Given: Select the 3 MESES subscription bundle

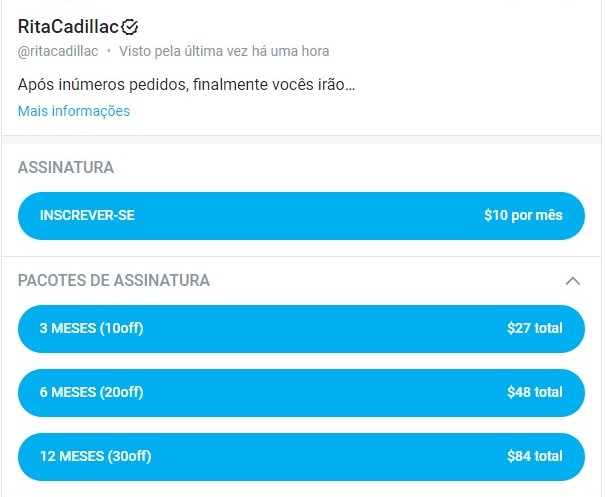Looking at the screenshot, I should point(300,328).
